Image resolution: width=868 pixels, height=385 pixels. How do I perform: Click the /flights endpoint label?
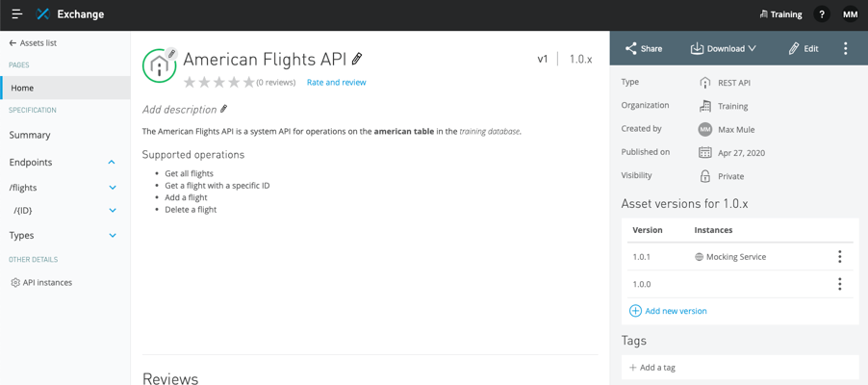pos(23,188)
